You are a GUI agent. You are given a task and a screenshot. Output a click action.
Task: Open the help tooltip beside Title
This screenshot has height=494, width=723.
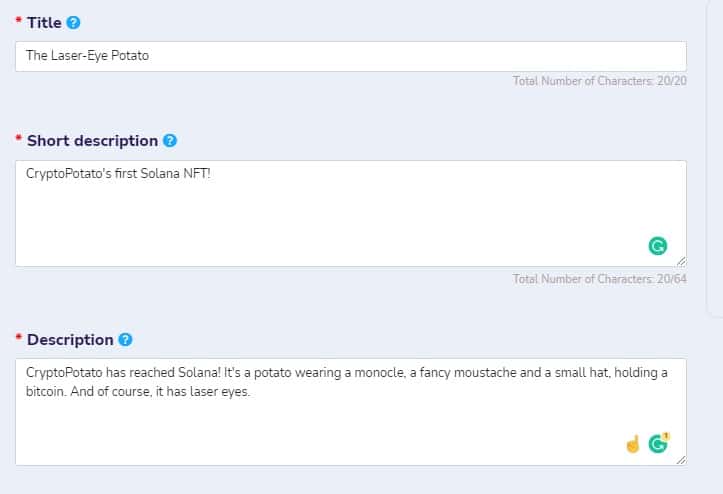tap(73, 23)
